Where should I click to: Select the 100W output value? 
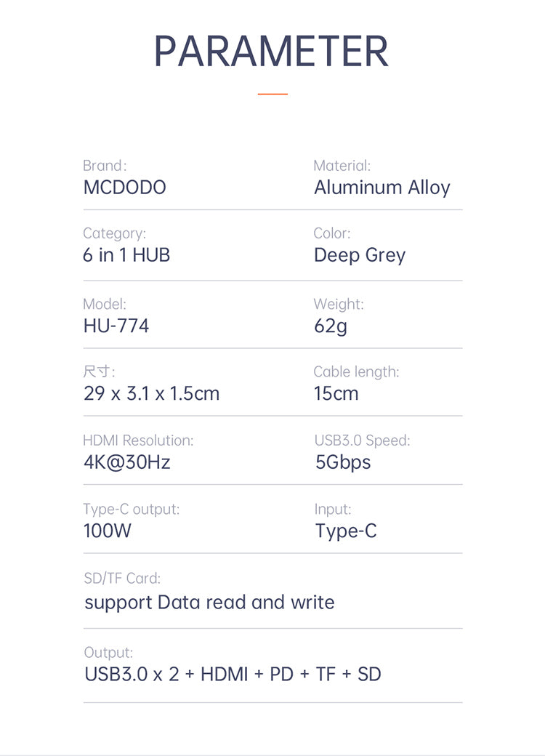(x=108, y=531)
